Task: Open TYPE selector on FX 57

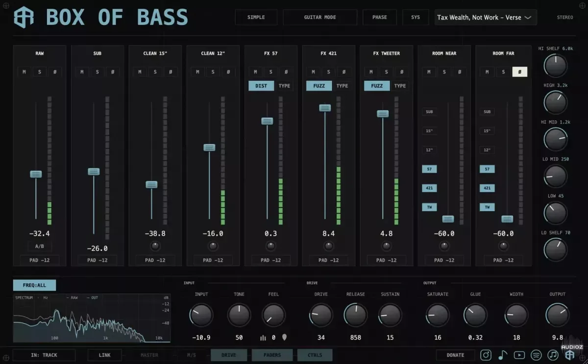Action: click(x=284, y=86)
